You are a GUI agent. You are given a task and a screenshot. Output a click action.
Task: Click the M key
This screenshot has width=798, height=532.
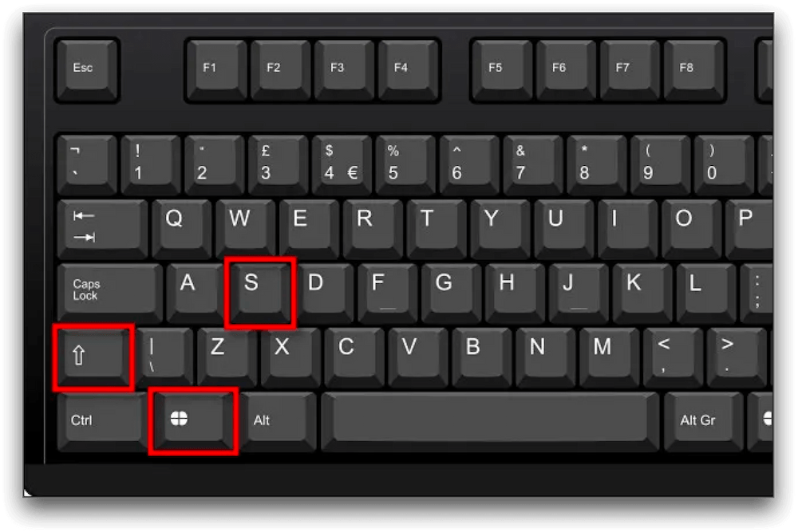coord(609,357)
